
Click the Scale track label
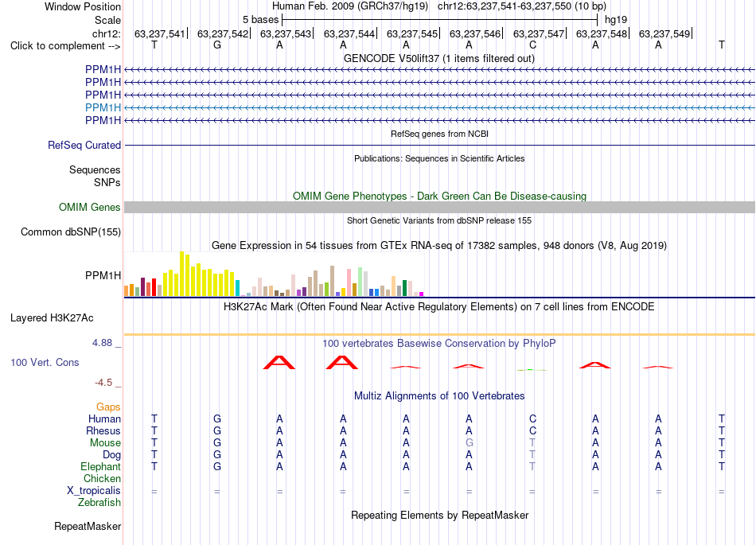[x=107, y=20]
